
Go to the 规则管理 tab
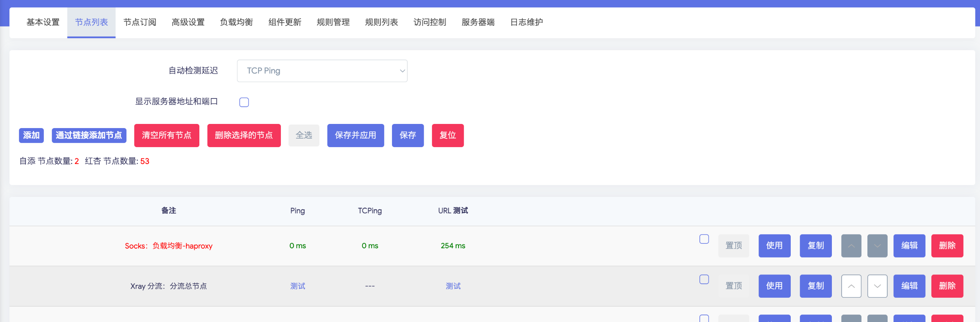pos(333,22)
